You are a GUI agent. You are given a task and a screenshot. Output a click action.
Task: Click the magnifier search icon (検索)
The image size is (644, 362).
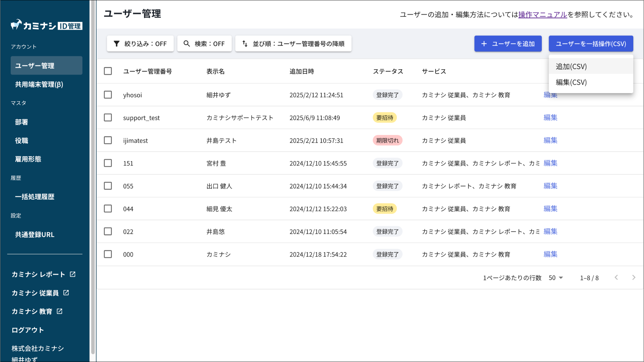[187, 44]
